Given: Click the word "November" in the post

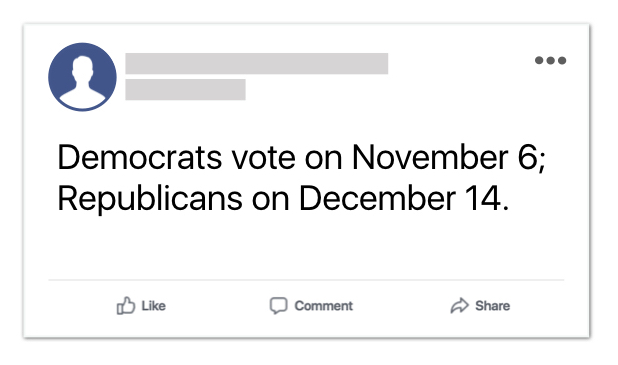Looking at the screenshot, I should coord(430,157).
